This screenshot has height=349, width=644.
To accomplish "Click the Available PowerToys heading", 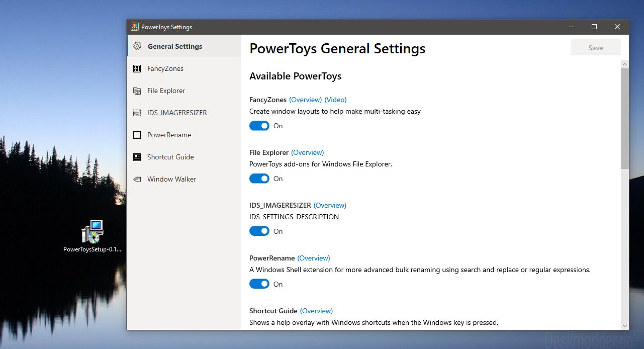I will pos(296,76).
